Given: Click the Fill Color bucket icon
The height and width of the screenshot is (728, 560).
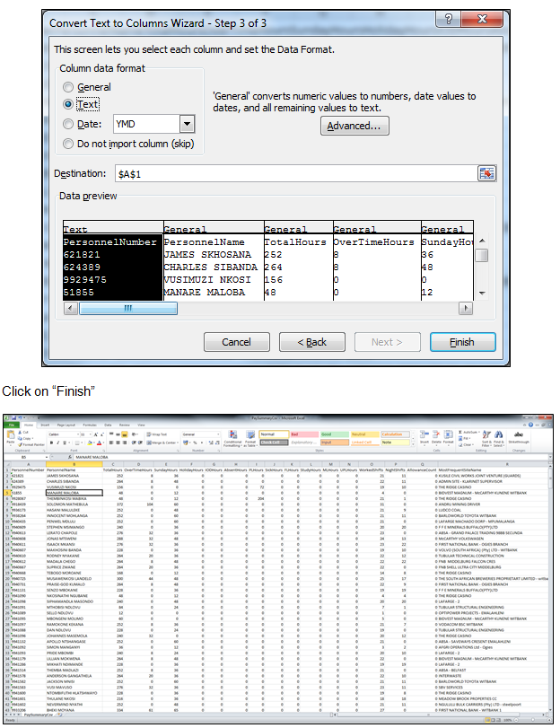Looking at the screenshot, I should point(89,443).
